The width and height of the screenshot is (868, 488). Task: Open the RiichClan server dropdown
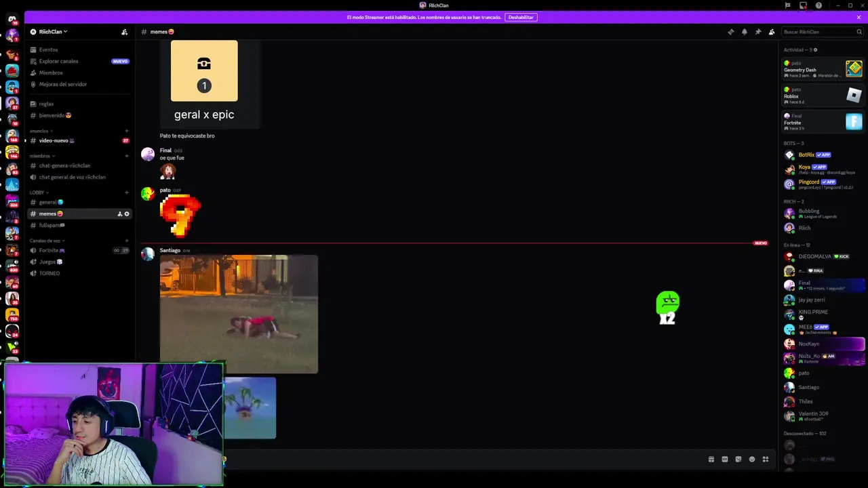[54, 32]
